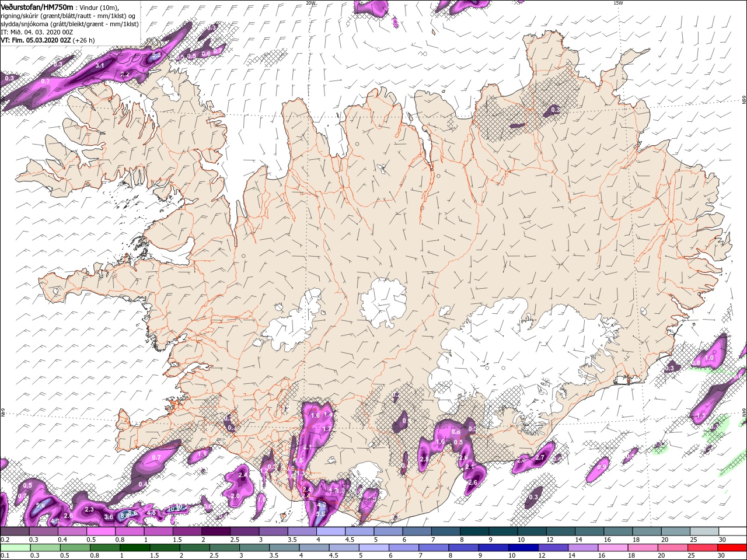Click the 2.0 value in the patch southwest of Iceland

(235, 496)
